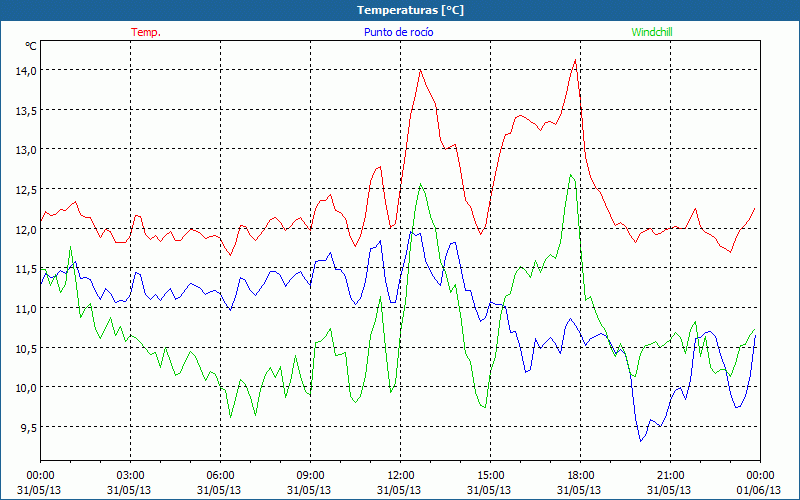
Task: Select the green 'Windchill' legend label
Action: pyautogui.click(x=652, y=32)
